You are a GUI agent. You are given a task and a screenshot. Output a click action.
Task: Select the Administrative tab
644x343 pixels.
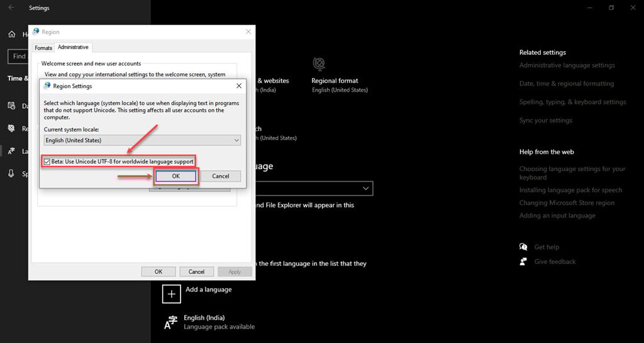[x=73, y=48]
